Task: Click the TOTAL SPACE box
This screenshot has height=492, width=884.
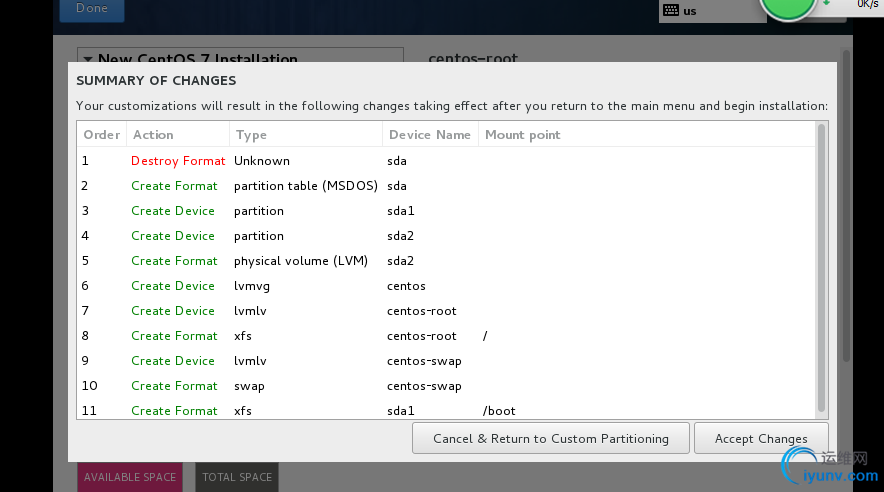Action: coord(237,477)
